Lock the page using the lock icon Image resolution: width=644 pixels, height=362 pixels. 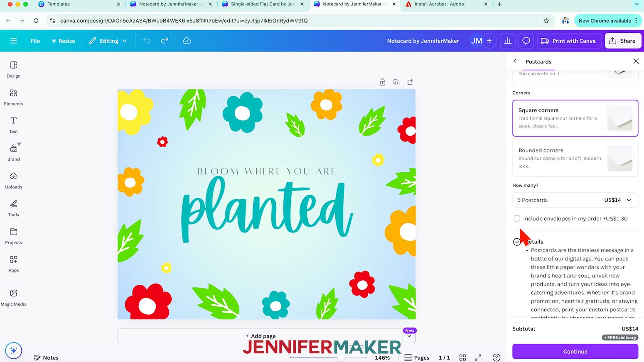click(382, 82)
